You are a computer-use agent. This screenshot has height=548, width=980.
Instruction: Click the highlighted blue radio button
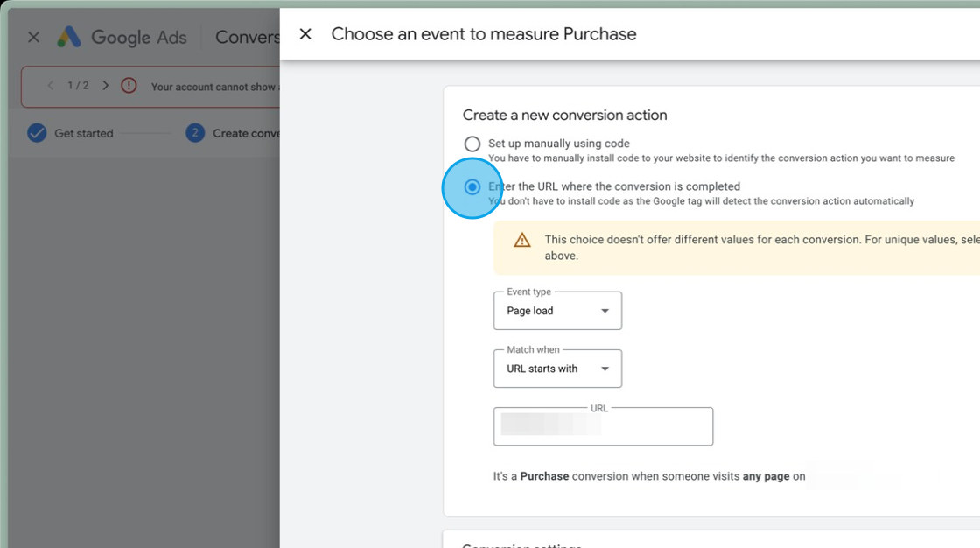[x=472, y=186]
